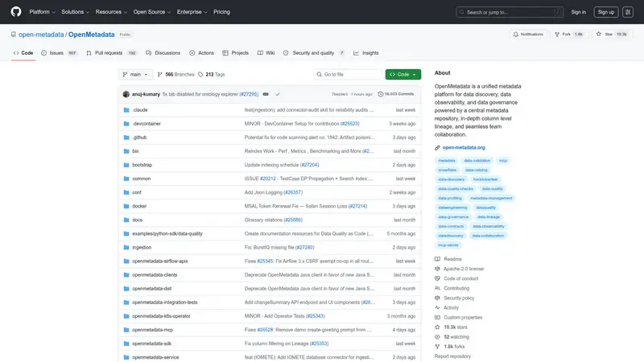The height and width of the screenshot is (362, 644).
Task: Click the Notifications bell button
Action: pos(528,35)
